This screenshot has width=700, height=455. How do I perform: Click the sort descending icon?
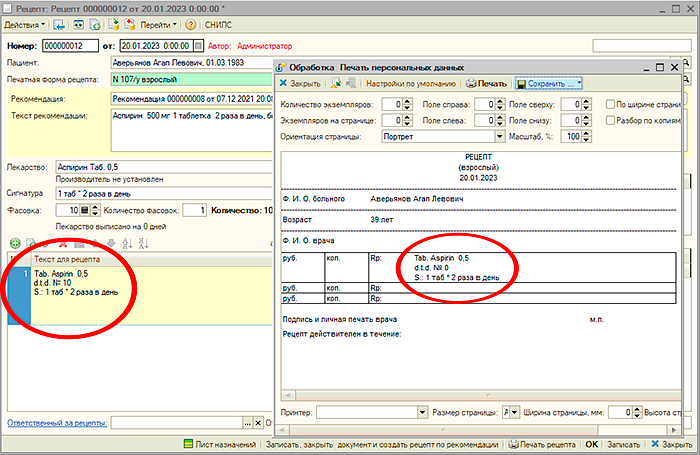142,243
